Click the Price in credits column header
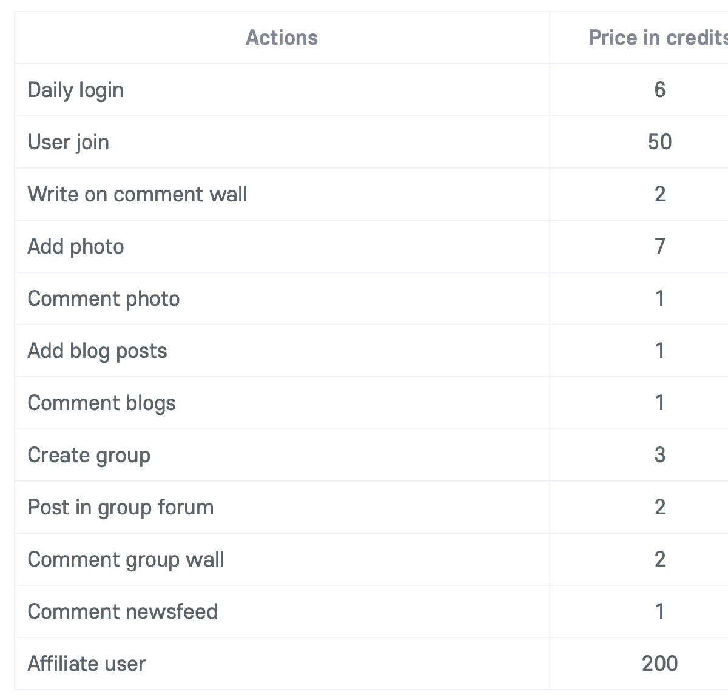728x700 pixels. [x=658, y=38]
